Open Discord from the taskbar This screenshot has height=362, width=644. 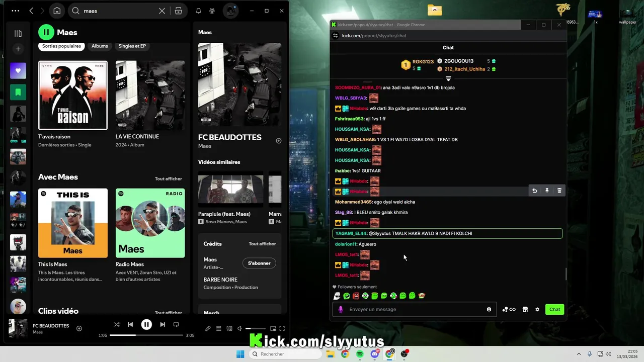pos(375,354)
